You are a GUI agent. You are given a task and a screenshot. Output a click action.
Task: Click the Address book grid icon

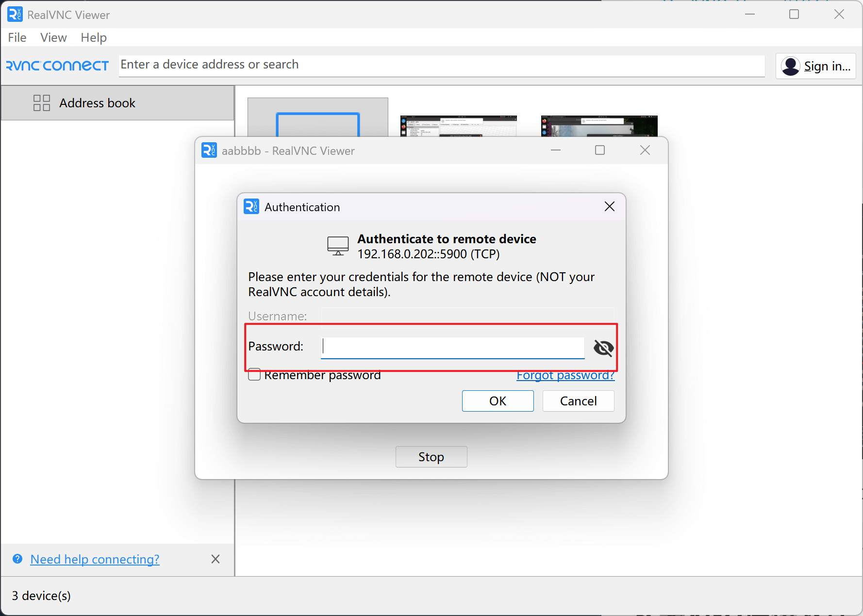[x=42, y=103]
